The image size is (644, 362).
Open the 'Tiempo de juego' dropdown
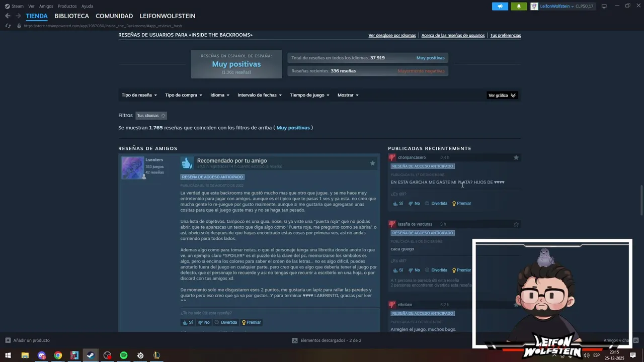point(309,95)
